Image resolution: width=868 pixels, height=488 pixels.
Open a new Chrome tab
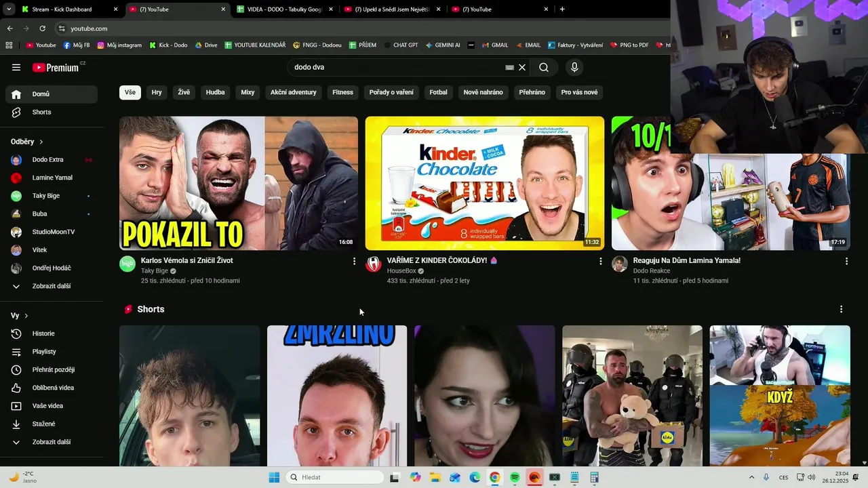click(x=562, y=9)
